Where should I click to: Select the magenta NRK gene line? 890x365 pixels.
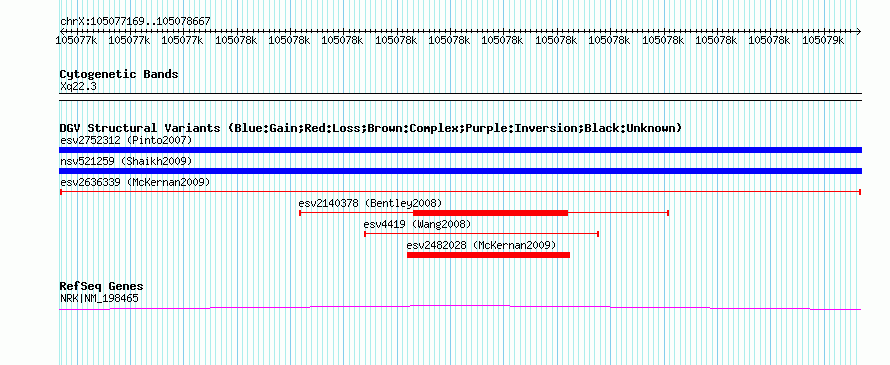coord(460,307)
